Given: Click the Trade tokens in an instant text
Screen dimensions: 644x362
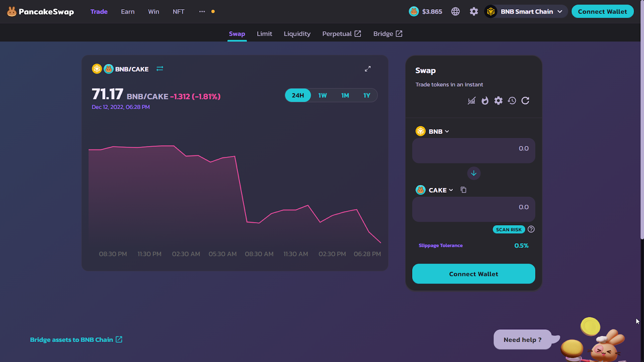Looking at the screenshot, I should click(x=449, y=84).
